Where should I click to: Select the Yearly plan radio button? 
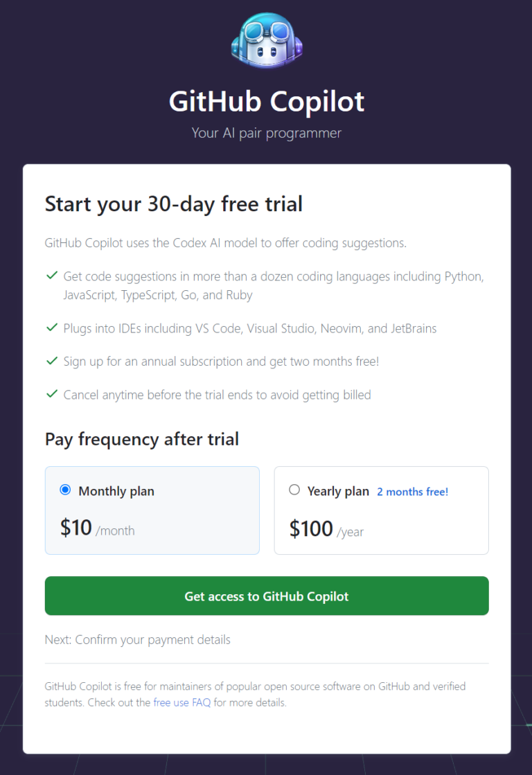(x=294, y=490)
